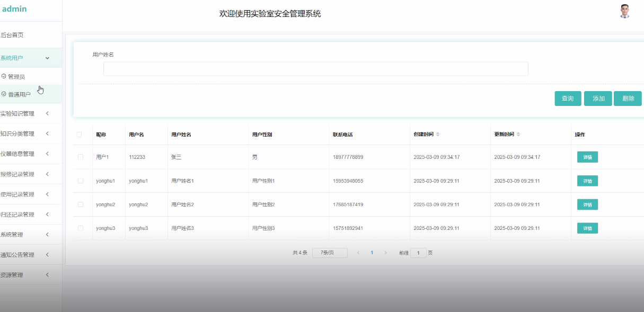Click the admin avatar icon top right

point(624,12)
